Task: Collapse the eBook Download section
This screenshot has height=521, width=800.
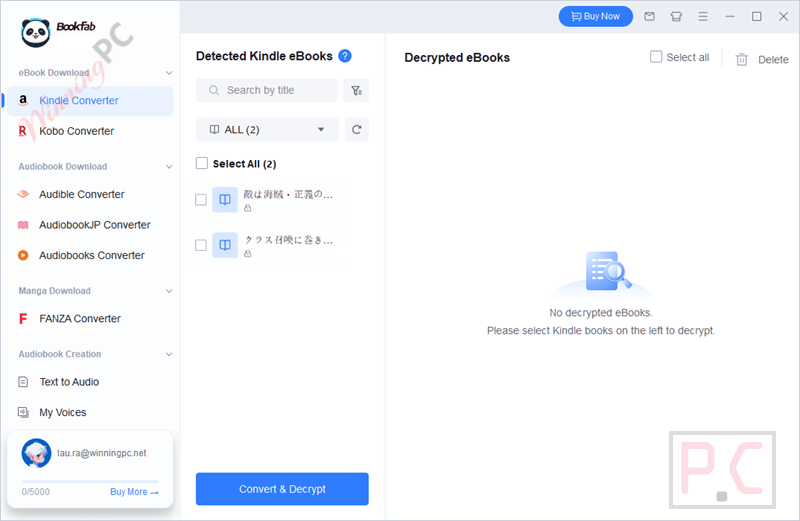Action: pyautogui.click(x=169, y=73)
